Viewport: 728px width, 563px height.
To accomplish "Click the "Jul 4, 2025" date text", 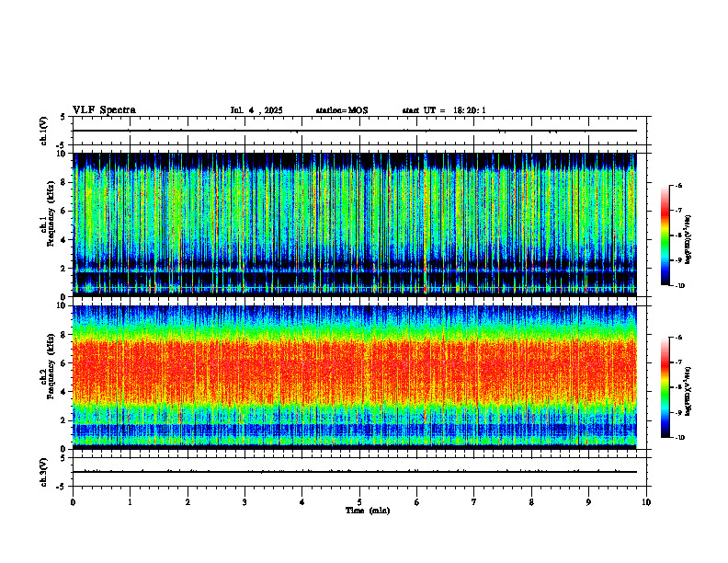I will (x=256, y=110).
